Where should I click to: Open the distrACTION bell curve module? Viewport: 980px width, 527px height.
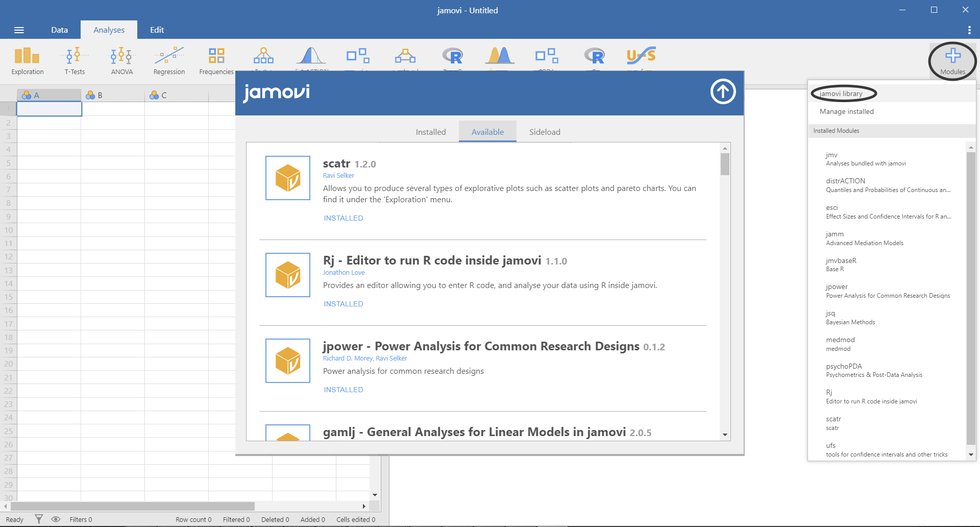(x=311, y=56)
